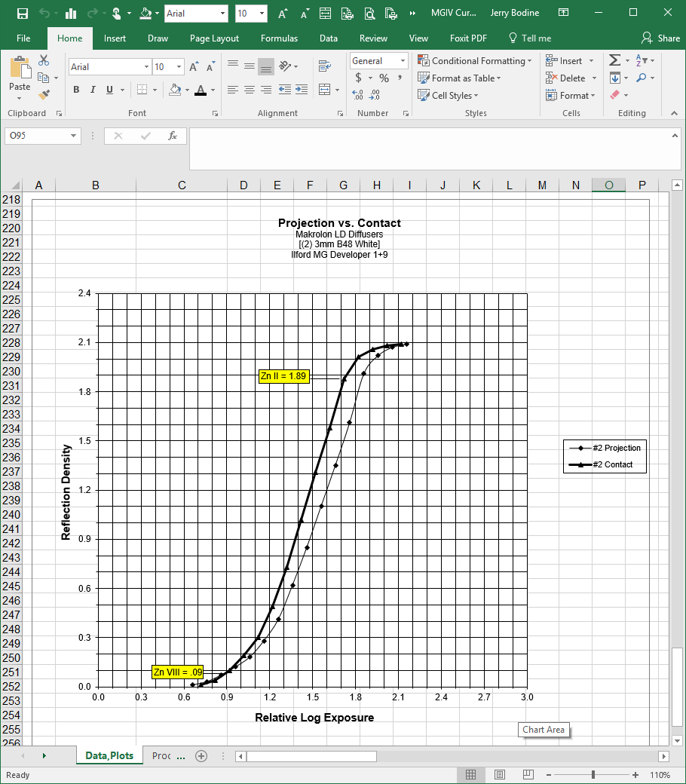Open the Page Layout ribbon tab
Screen dimensions: 686x784
(214, 38)
